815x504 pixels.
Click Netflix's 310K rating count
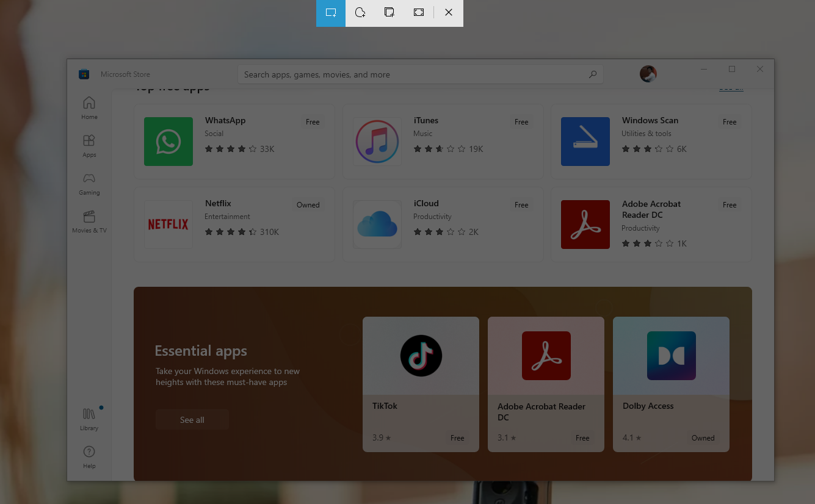[x=270, y=232]
